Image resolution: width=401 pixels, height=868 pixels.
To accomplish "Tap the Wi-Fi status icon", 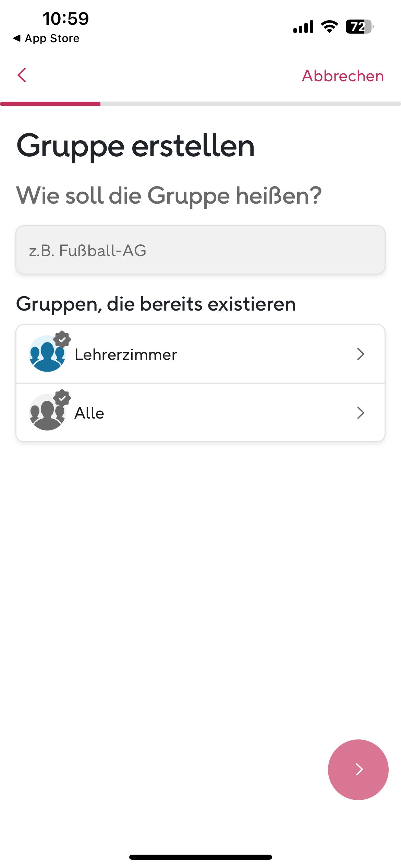I will 329,26.
